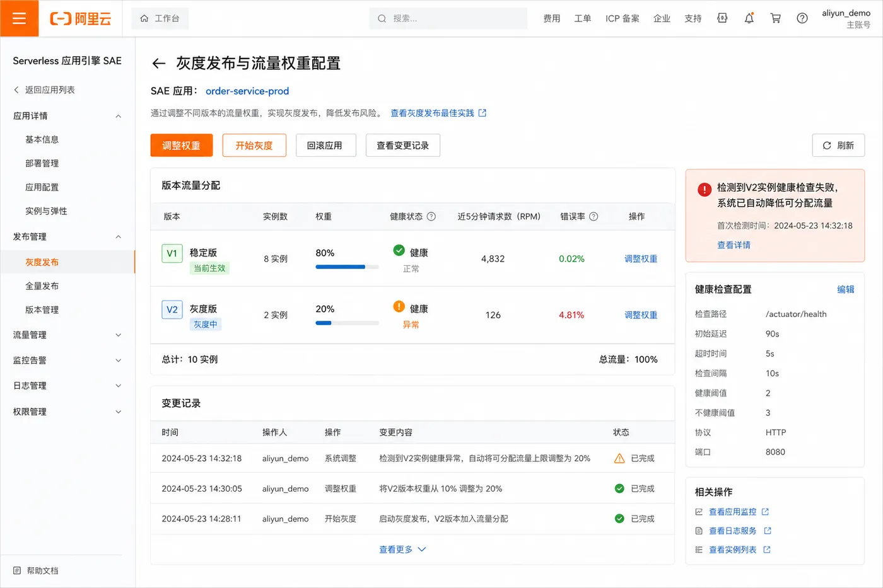Click the log service document icon
883x588 pixels.
699,531
